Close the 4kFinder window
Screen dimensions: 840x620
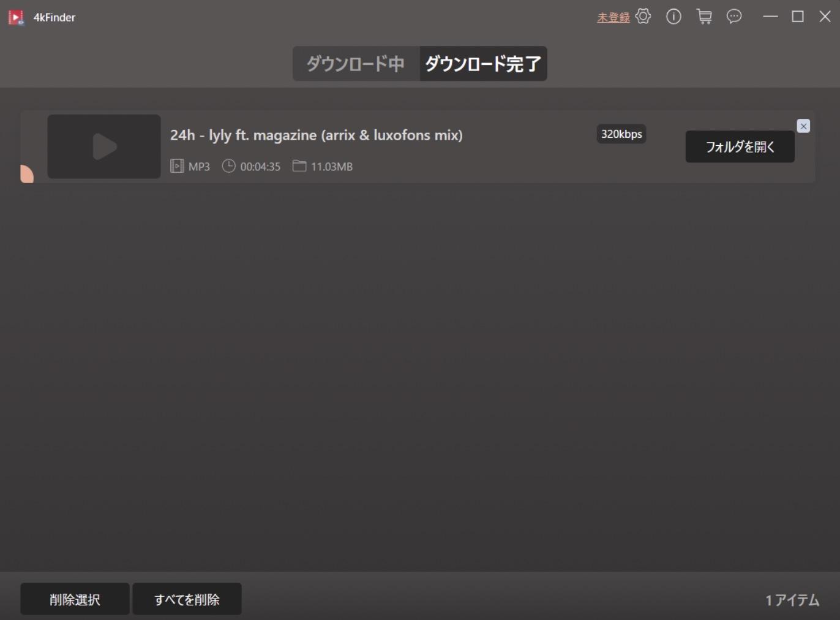(x=825, y=17)
